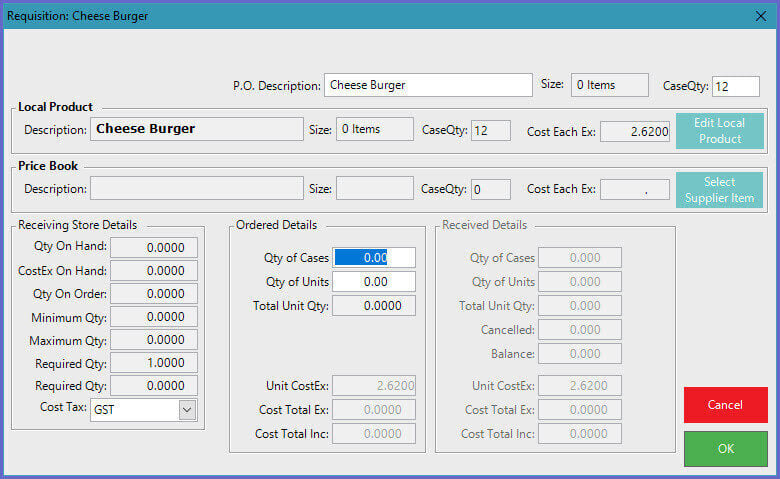Image resolution: width=780 pixels, height=479 pixels.
Task: Click the Qty On Hand field
Action: pyautogui.click(x=154, y=248)
